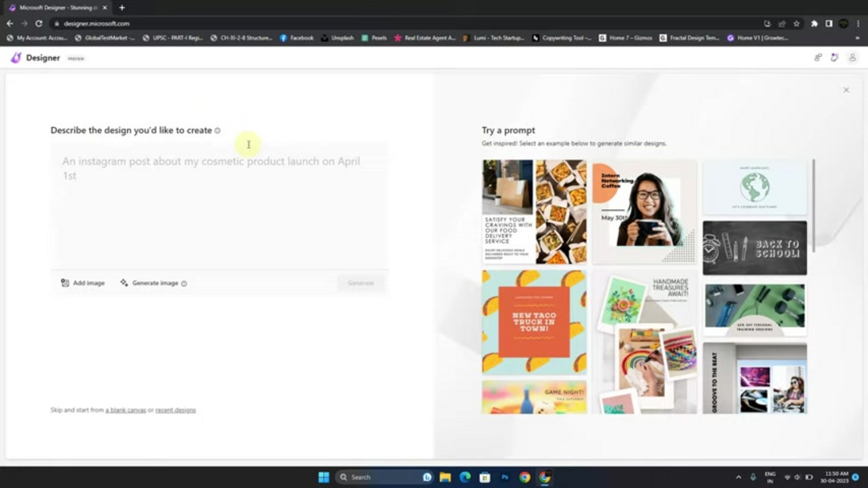Open the recent designs link

(174, 410)
